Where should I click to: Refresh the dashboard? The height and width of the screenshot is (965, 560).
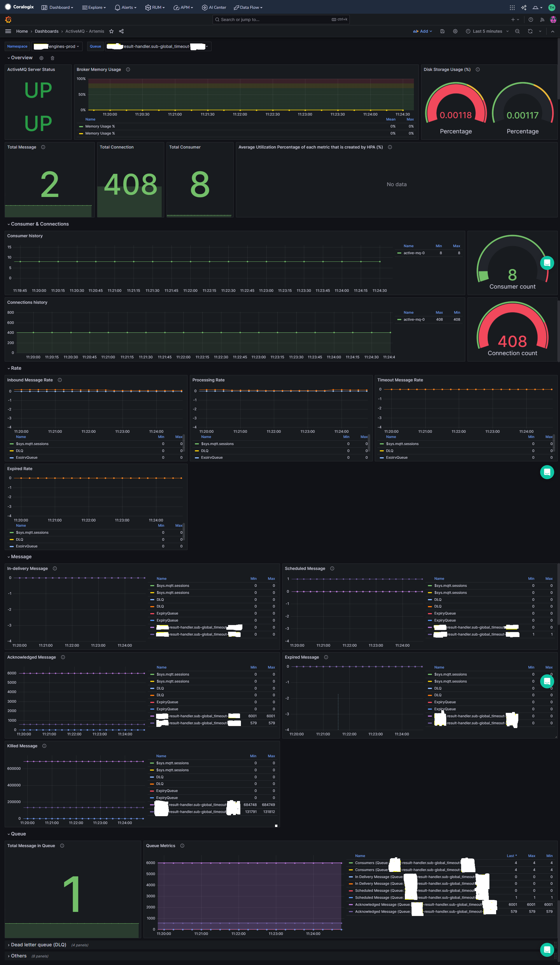click(x=530, y=32)
